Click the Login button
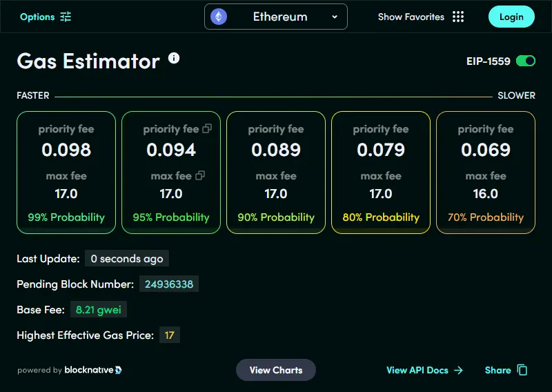 511,17
